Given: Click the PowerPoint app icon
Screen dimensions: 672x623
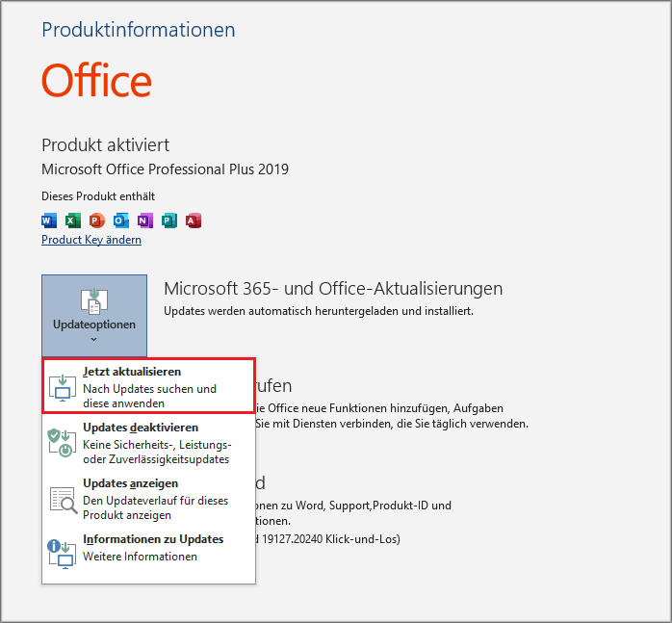Looking at the screenshot, I should click(97, 221).
